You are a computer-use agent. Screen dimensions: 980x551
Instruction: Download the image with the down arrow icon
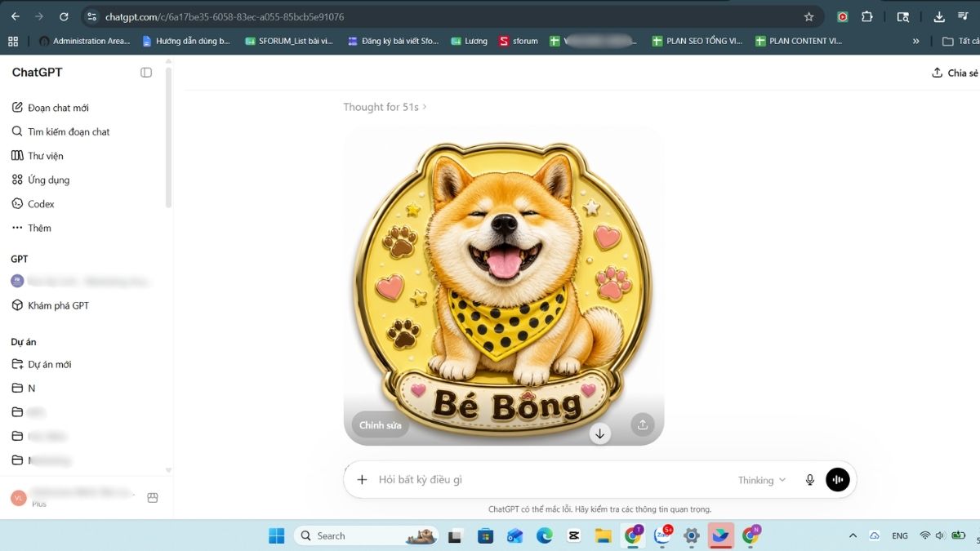[600, 433]
